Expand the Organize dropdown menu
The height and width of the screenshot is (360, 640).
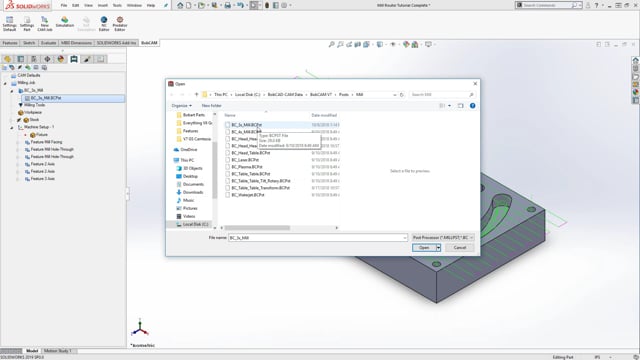point(181,106)
